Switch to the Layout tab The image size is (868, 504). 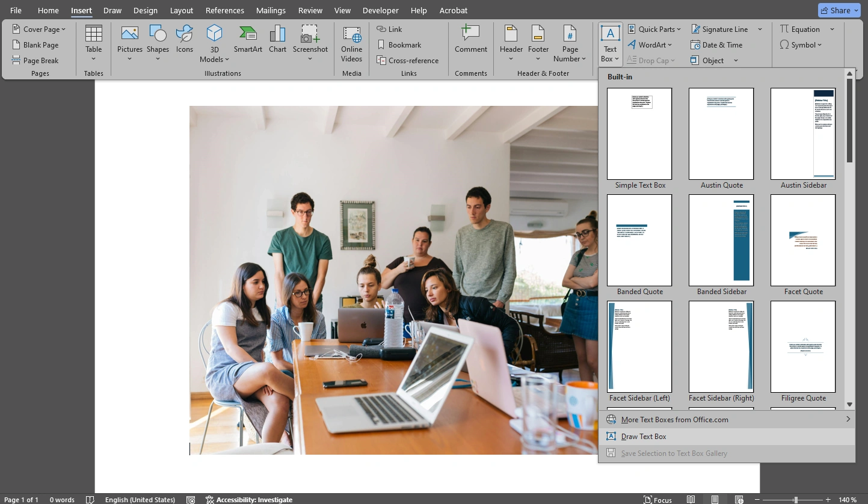click(182, 10)
